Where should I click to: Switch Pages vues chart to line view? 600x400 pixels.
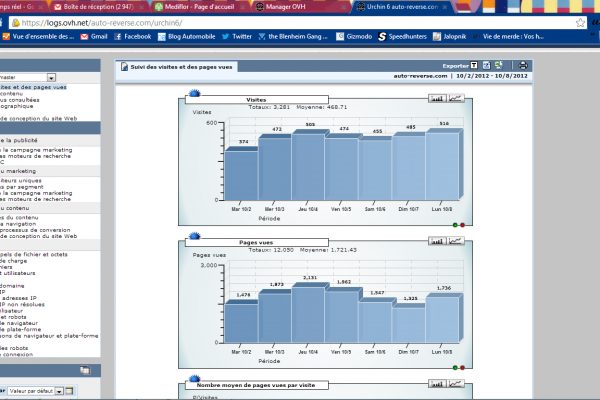pyautogui.click(x=456, y=241)
